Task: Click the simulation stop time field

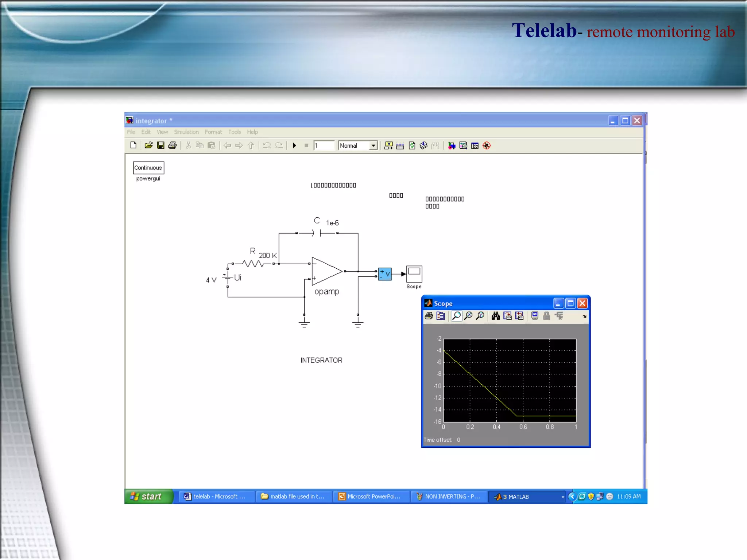Action: [324, 145]
